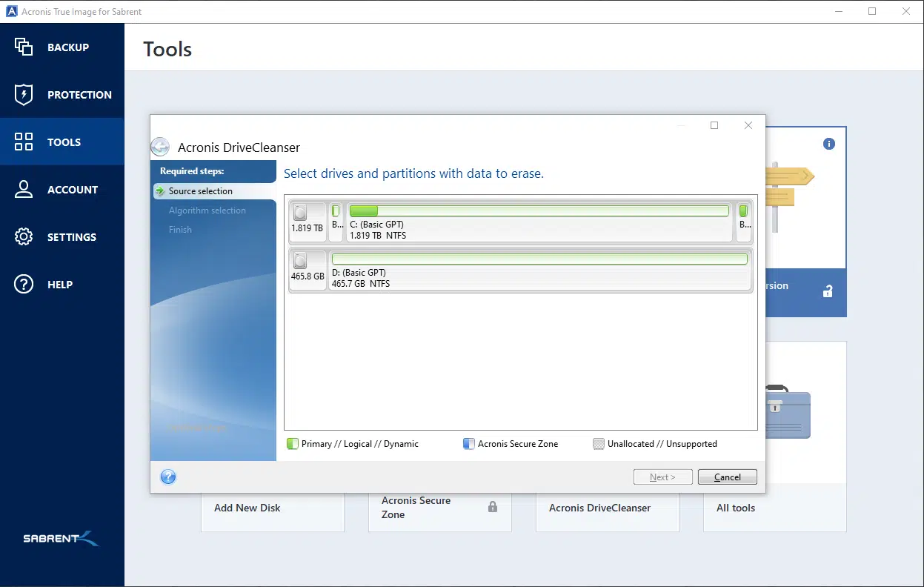Click the '1.819 TB NTFS' text
Image resolution: width=924 pixels, height=587 pixels.
(x=378, y=236)
